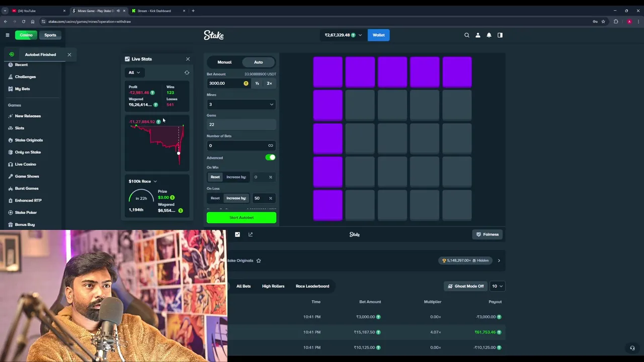Image resolution: width=644 pixels, height=362 pixels.
Task: Open the browser tab list dropdown
Action: click(5, 11)
